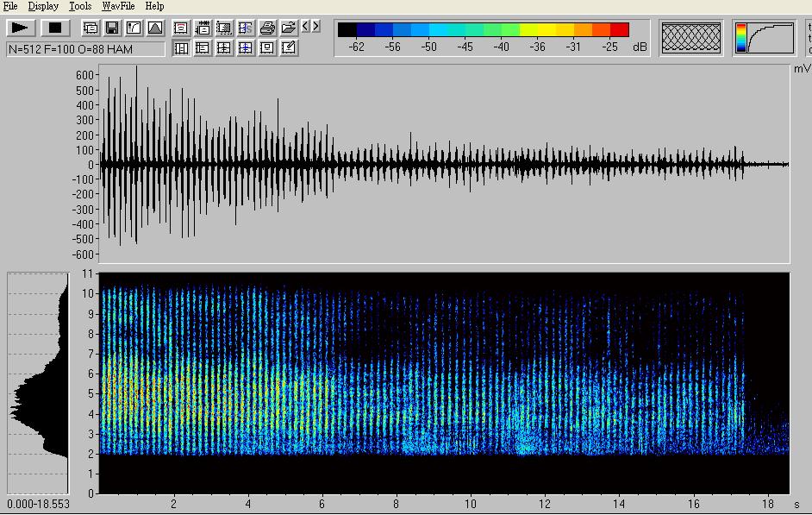Click the left scroll arrow in toolbar

tap(306, 27)
